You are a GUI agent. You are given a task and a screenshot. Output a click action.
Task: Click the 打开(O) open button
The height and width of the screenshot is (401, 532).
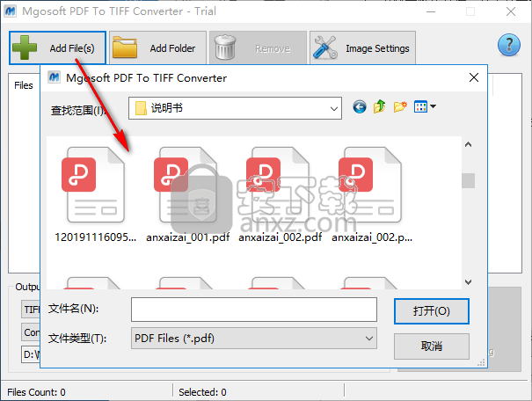point(431,311)
